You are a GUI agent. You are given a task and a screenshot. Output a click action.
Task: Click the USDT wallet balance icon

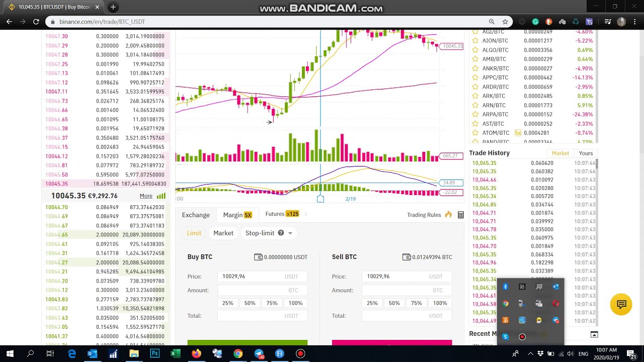[x=258, y=257]
